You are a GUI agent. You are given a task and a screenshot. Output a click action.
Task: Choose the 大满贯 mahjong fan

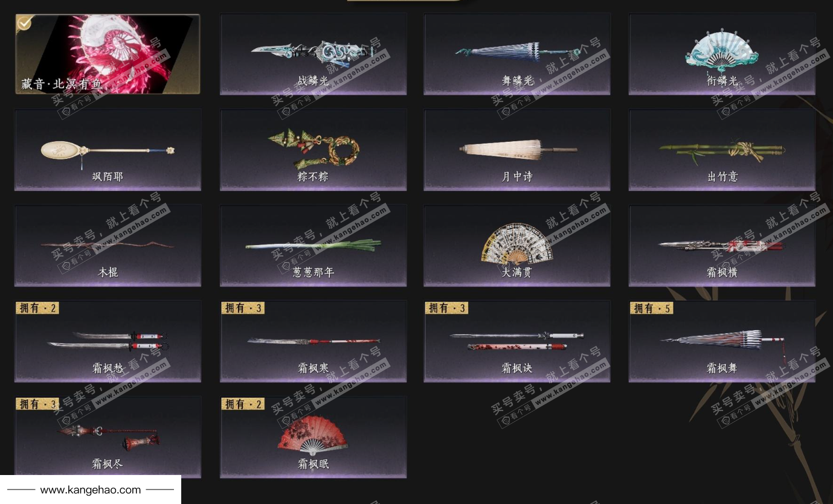tap(517, 246)
